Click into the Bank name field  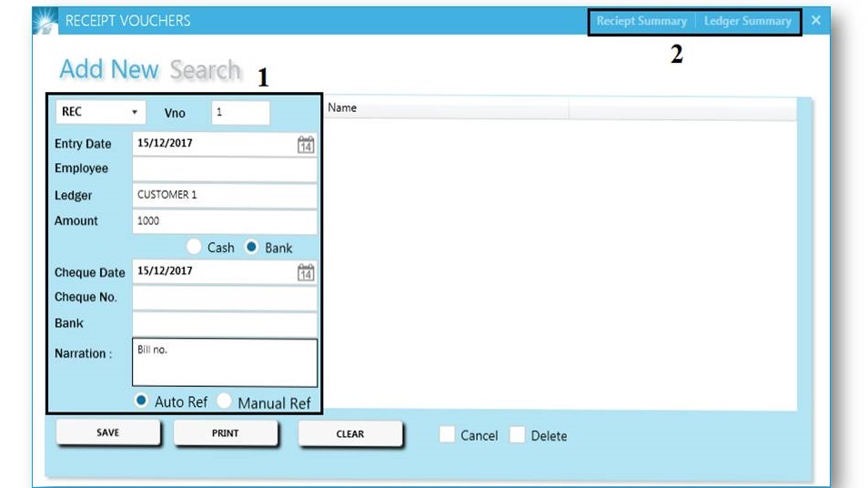pos(225,323)
